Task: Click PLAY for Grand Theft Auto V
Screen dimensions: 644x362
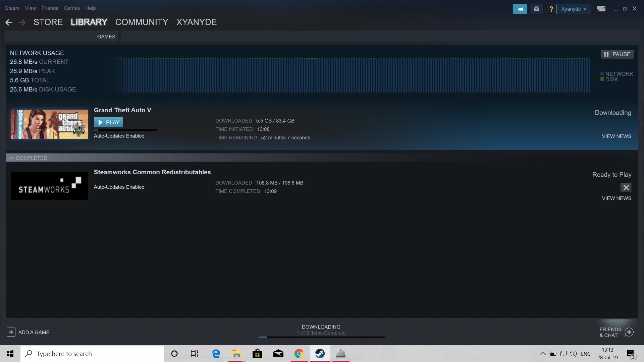Action: [108, 122]
